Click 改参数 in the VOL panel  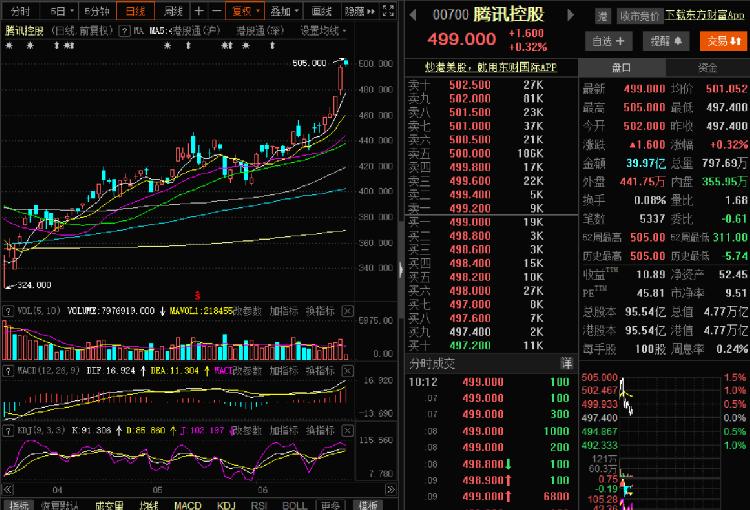[x=247, y=311]
